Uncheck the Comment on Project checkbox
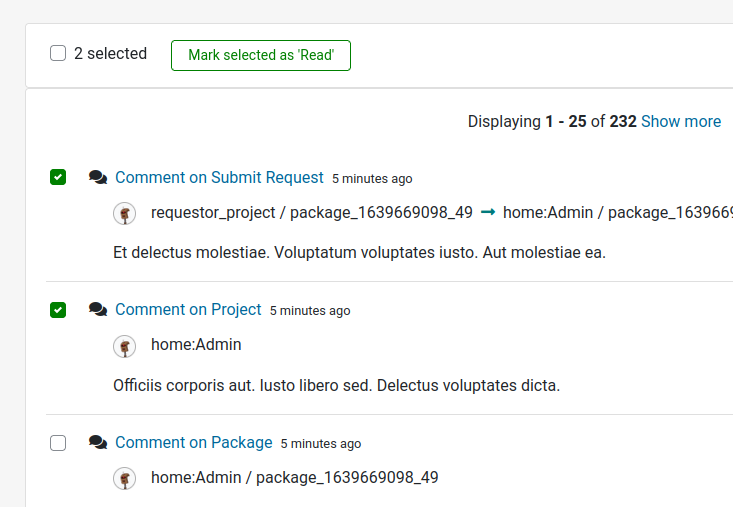733x507 pixels. [58, 310]
